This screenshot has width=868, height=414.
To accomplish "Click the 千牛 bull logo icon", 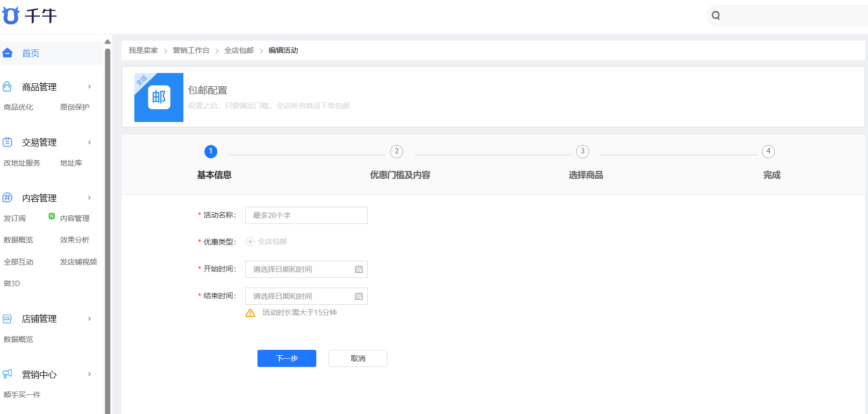I will coord(11,15).
